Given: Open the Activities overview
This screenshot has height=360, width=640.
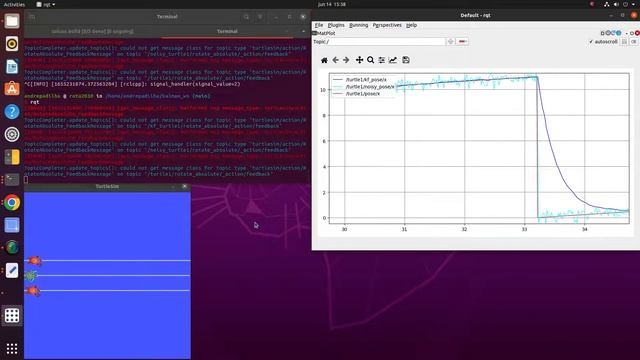Looking at the screenshot, I should [x=14, y=4].
